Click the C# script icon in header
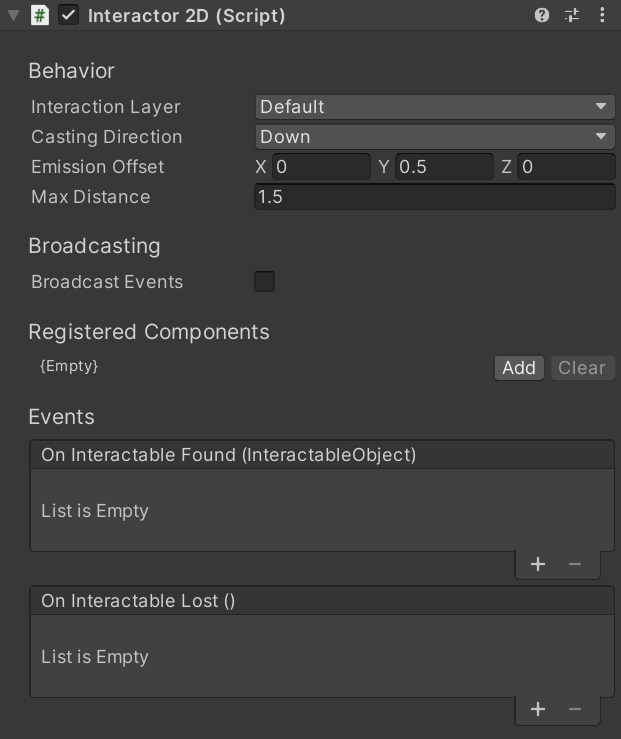The height and width of the screenshot is (739, 621). click(39, 15)
